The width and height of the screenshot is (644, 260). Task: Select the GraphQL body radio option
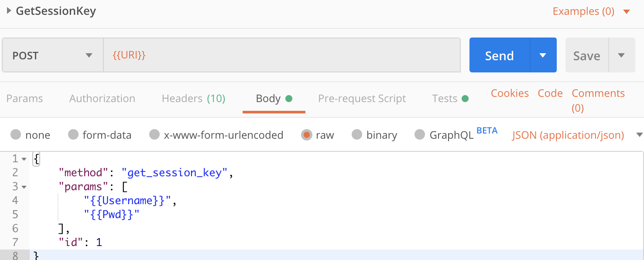[420, 135]
